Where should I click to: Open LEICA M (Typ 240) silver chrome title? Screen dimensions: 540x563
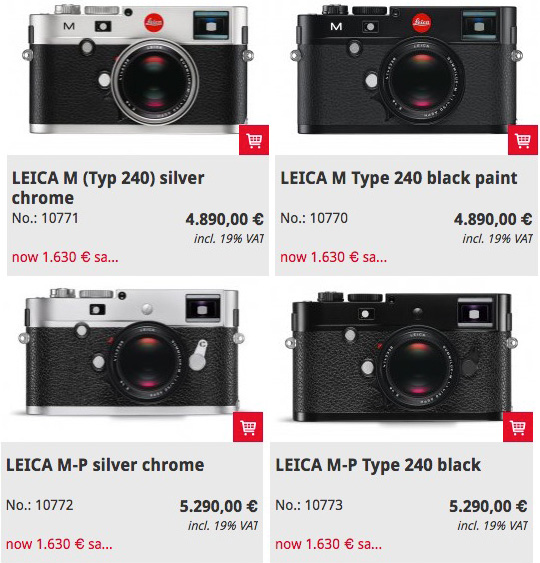[x=108, y=188]
